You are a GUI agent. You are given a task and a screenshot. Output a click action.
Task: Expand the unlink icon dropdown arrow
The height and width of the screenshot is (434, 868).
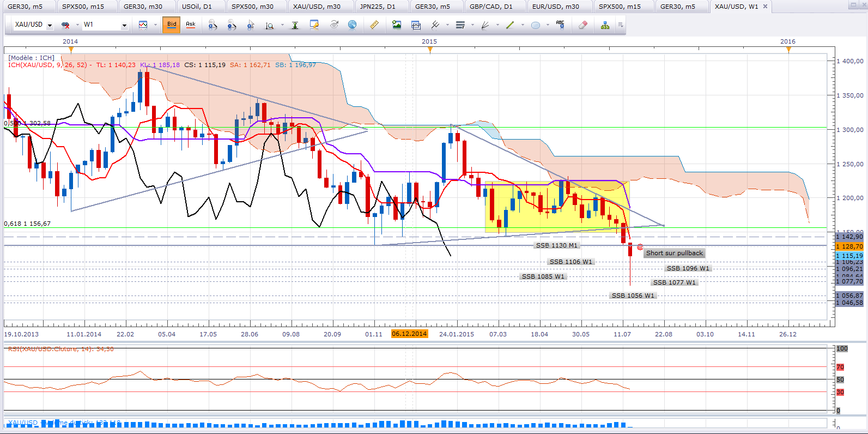coord(77,25)
